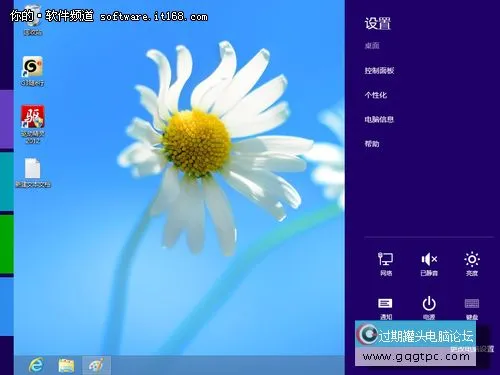Image resolution: width=500 pixels, height=375 pixels.
Task: Click the 更改电脑设置 link
Action: pyautogui.click(x=472, y=349)
